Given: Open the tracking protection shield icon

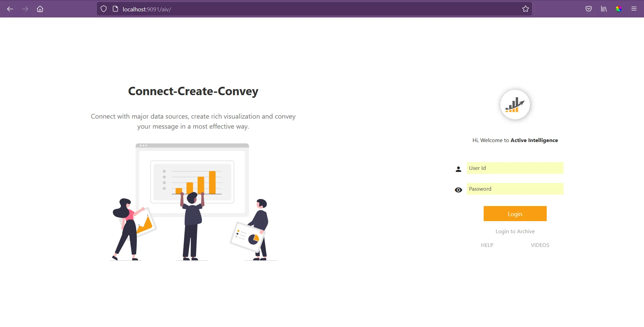Looking at the screenshot, I should (104, 9).
